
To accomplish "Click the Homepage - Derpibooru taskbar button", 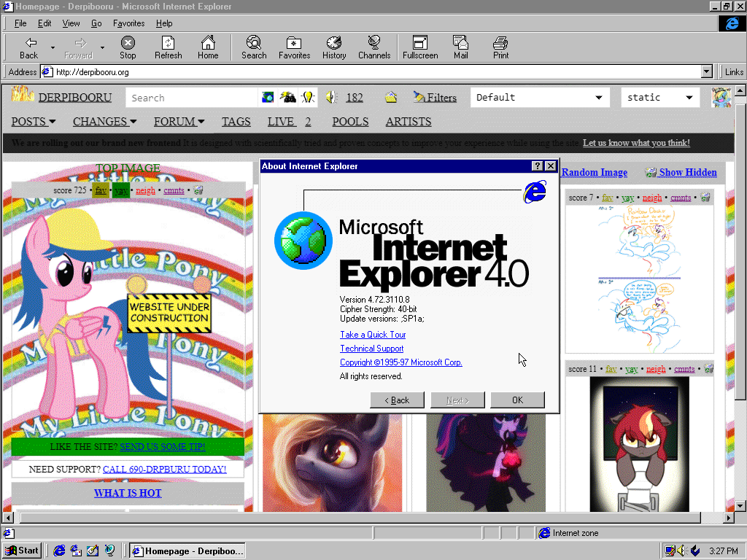I will (187, 551).
